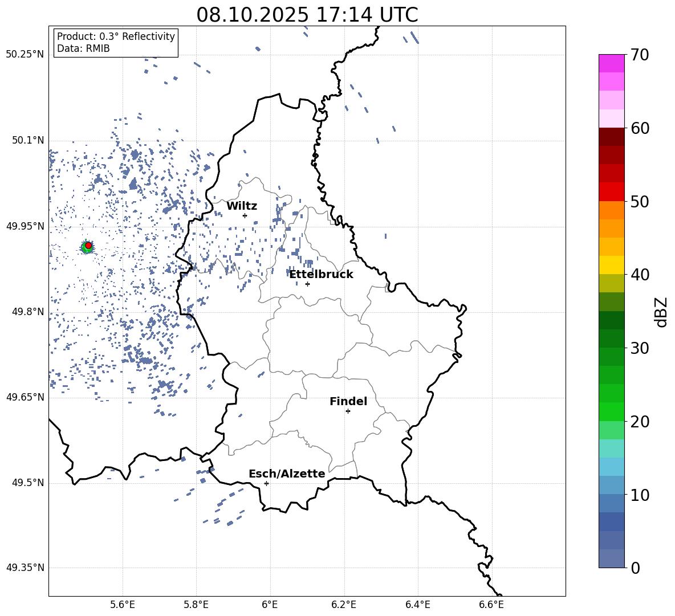
Task: Click the 60 colorbar tick label
Action: (x=640, y=129)
